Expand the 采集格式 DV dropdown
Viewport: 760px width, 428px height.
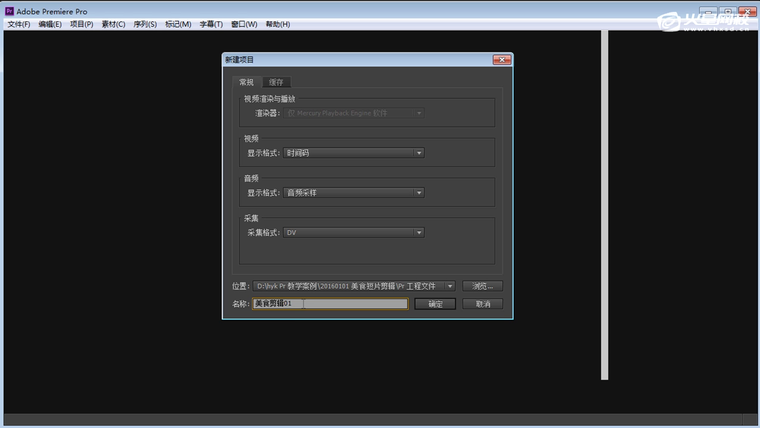tap(354, 233)
